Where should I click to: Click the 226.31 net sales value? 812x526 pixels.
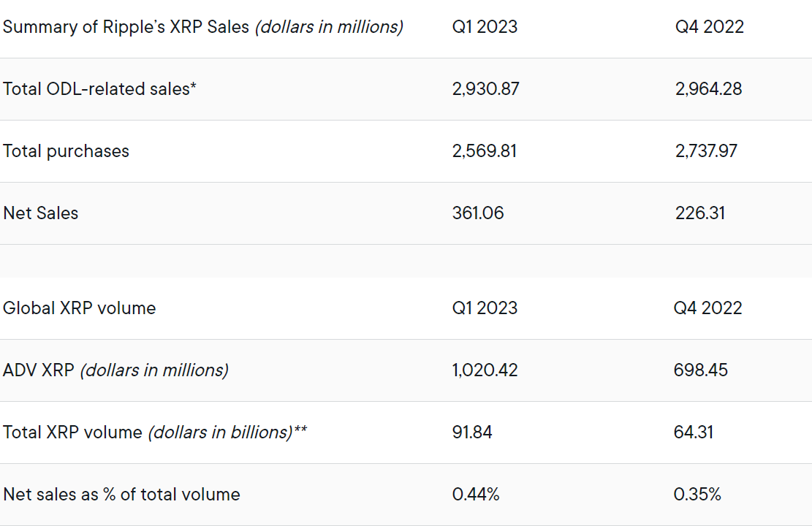point(700,213)
